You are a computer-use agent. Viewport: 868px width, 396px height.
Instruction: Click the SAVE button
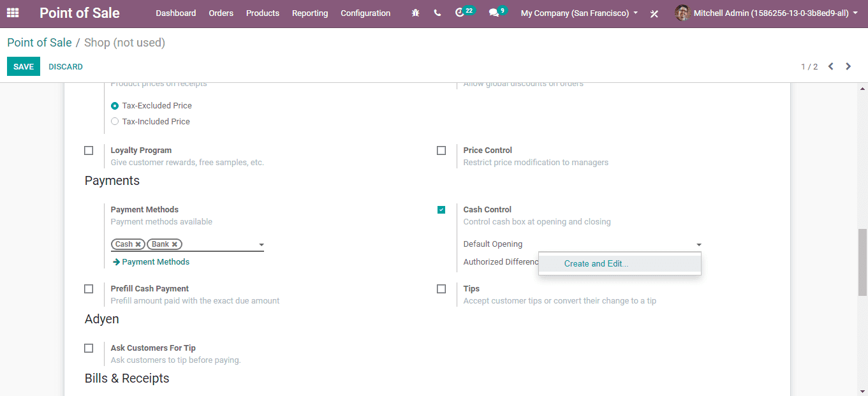(24, 66)
